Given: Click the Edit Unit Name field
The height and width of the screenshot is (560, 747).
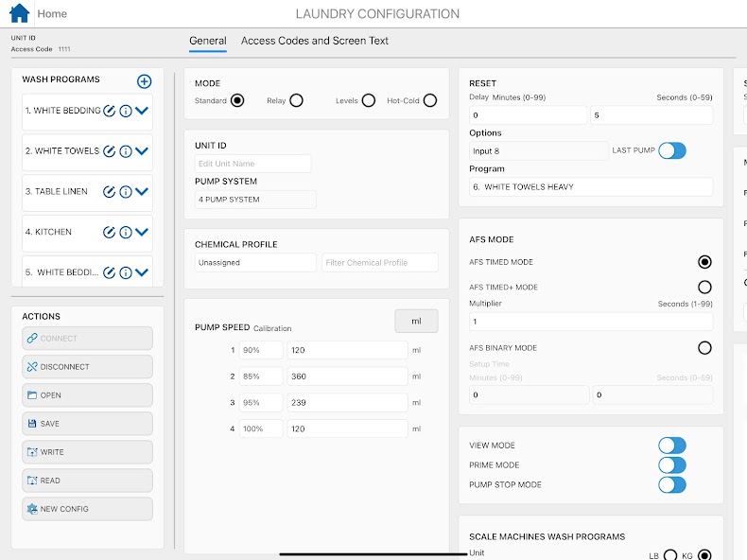Looking at the screenshot, I should pos(252,165).
